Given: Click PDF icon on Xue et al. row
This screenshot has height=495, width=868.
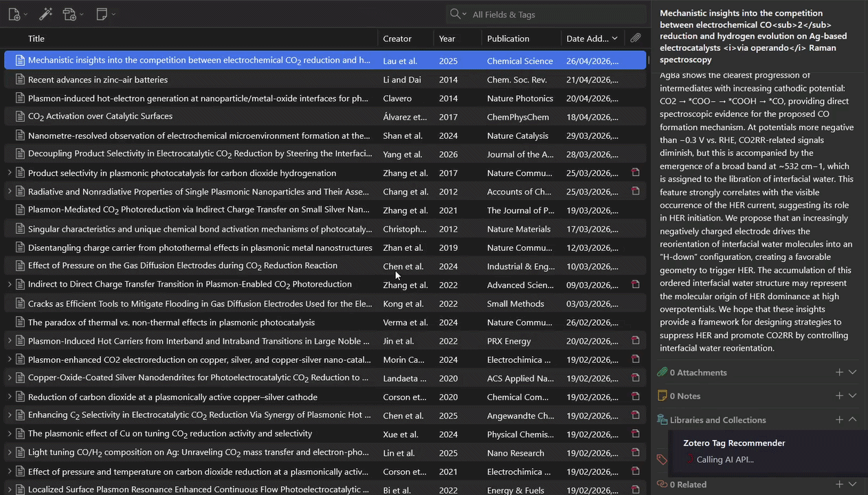Looking at the screenshot, I should pos(636,434).
